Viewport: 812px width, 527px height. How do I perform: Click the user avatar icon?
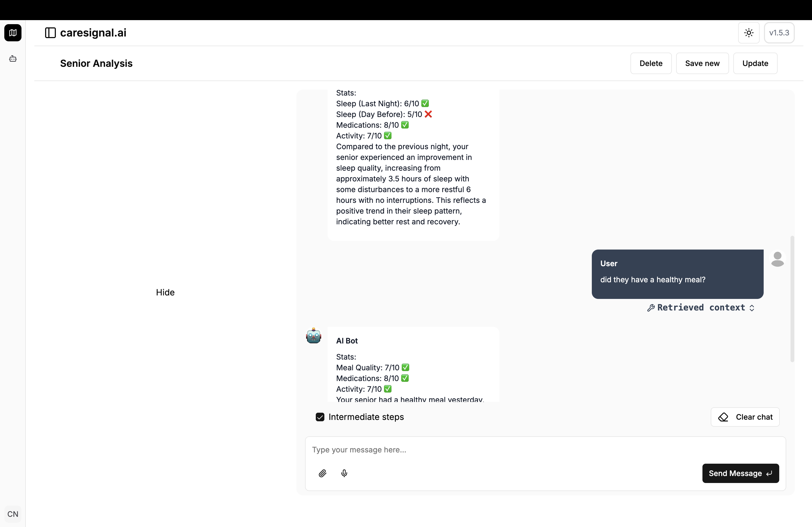coord(777,259)
